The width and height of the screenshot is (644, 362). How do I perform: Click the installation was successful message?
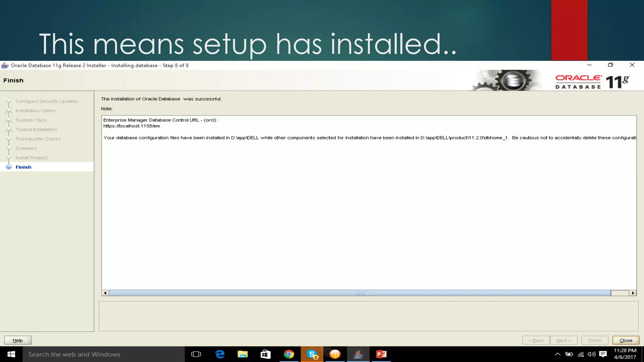pos(161,99)
